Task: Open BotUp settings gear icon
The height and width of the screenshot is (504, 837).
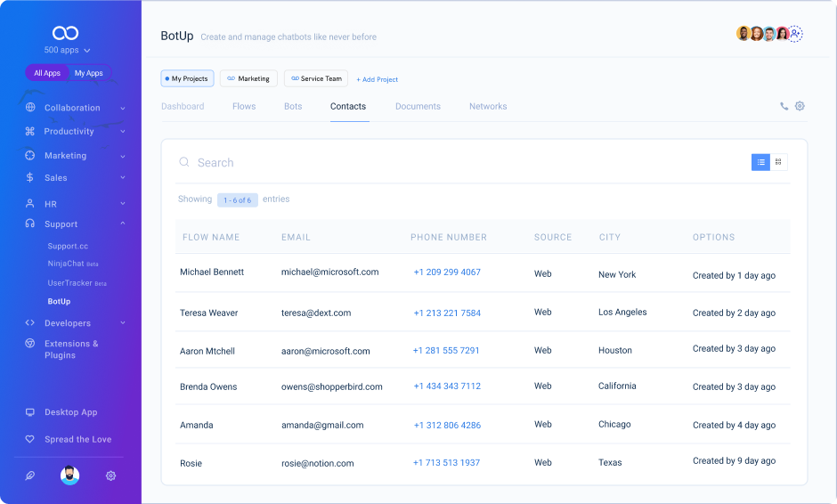Action: pyautogui.click(x=800, y=106)
